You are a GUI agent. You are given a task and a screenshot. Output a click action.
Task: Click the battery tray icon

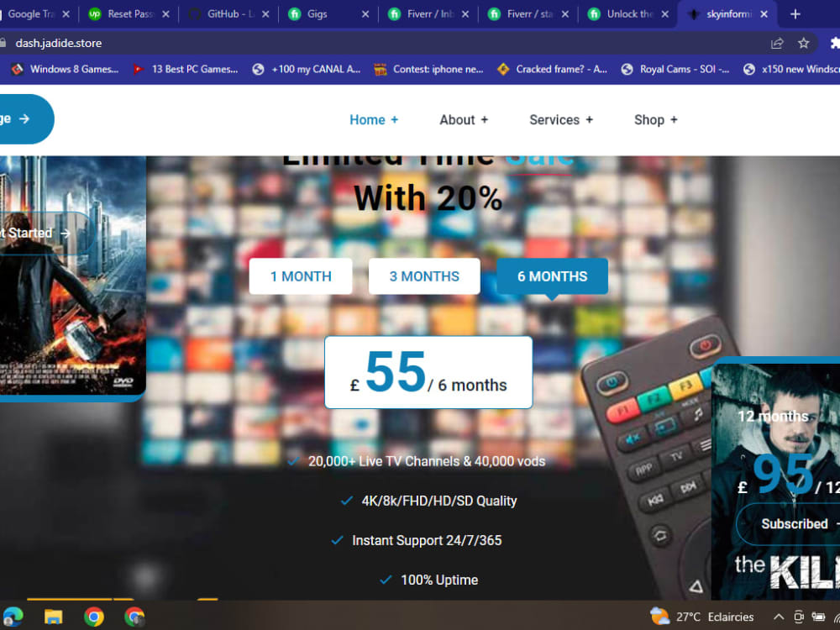click(818, 617)
